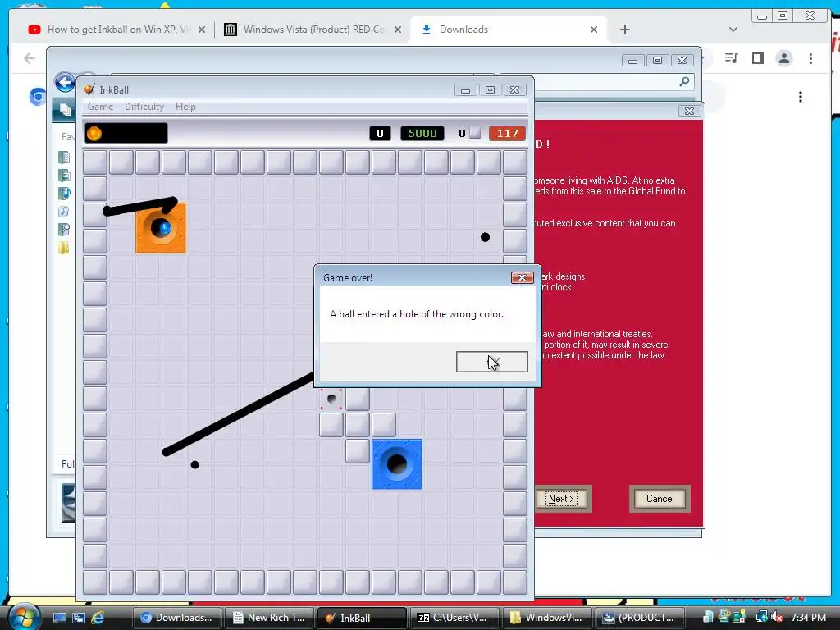Click the orange hole on the InkBall board
The height and width of the screenshot is (630, 840).
click(161, 228)
